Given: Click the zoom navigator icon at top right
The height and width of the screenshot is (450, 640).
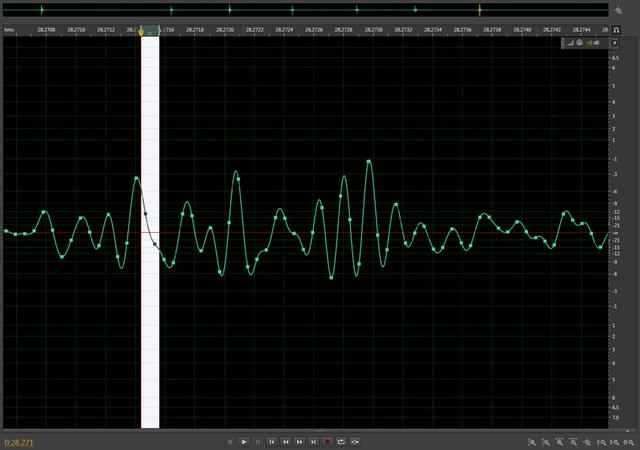Looking at the screenshot, I should 618,10.
